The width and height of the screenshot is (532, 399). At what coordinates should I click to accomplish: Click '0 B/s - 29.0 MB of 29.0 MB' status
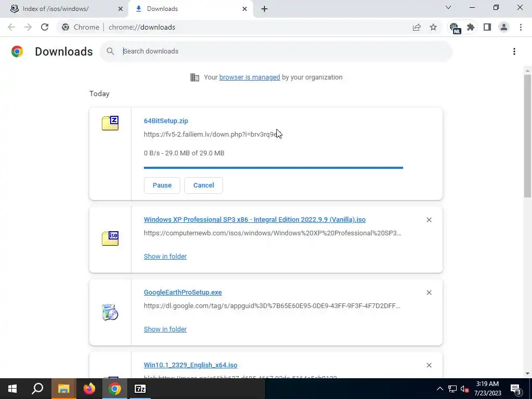click(x=184, y=153)
